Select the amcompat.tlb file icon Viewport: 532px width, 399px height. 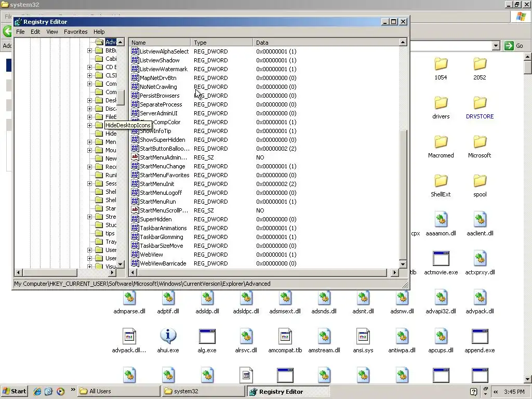click(x=285, y=337)
